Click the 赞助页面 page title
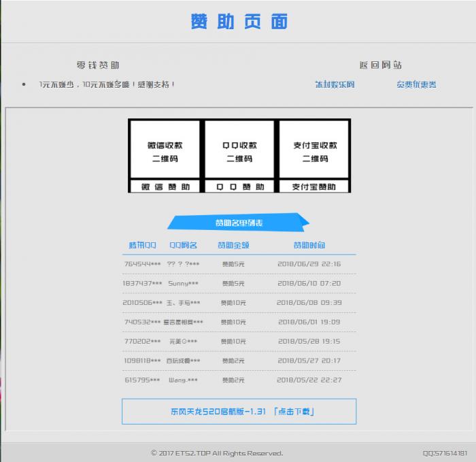476x462 pixels. tap(239, 22)
